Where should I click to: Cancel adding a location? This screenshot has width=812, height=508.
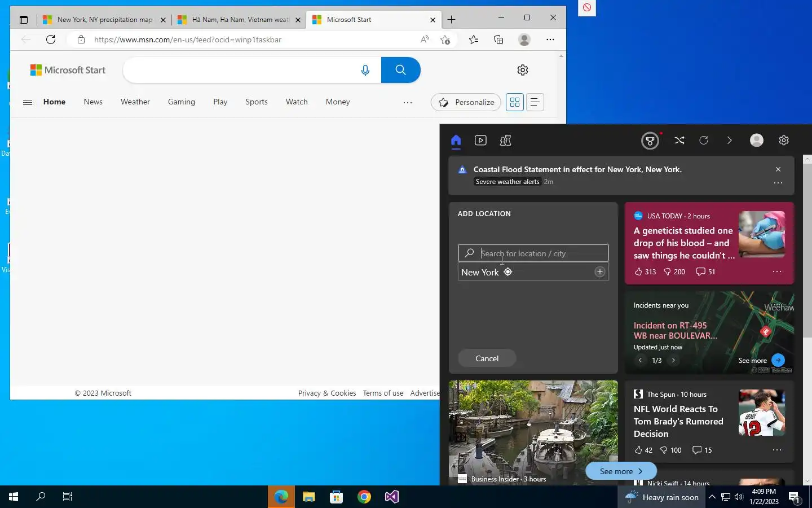click(x=487, y=358)
